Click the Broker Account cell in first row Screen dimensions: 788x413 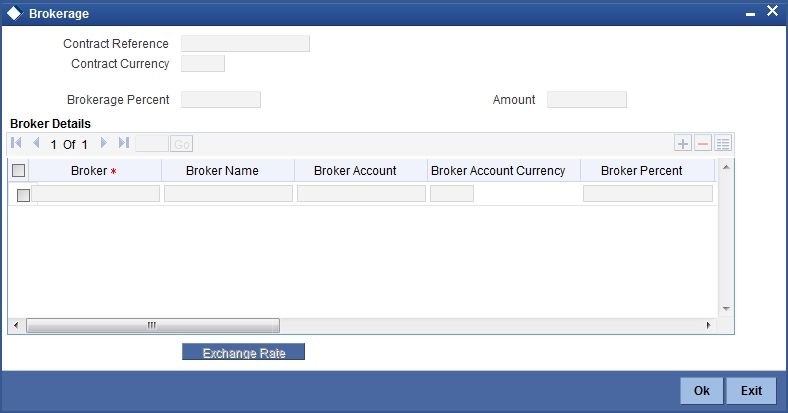coord(361,193)
